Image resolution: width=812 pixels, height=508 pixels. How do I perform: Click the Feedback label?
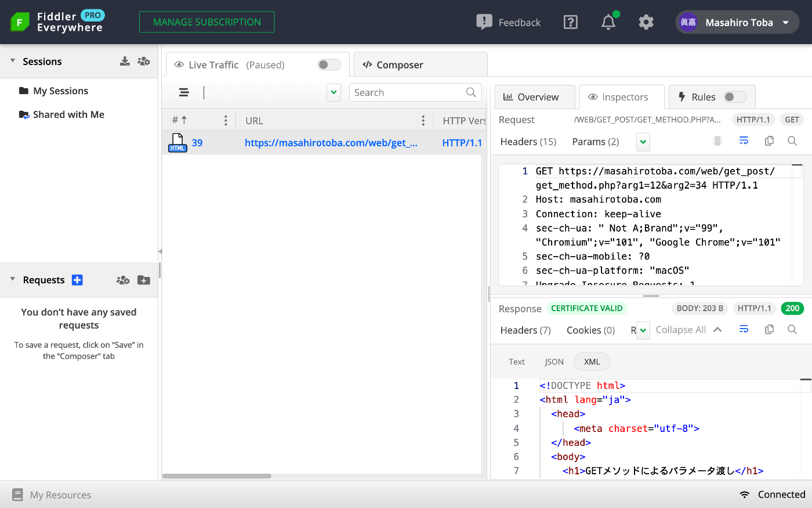coord(520,23)
